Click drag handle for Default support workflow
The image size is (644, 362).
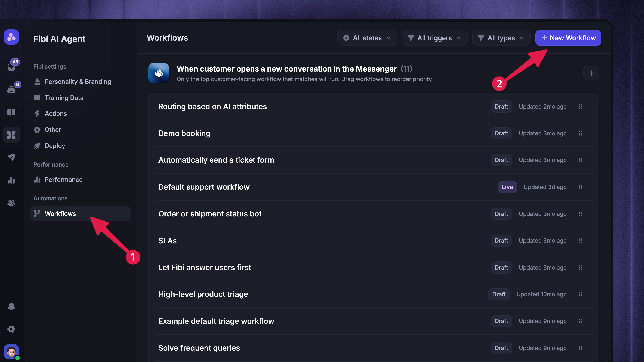click(x=581, y=187)
